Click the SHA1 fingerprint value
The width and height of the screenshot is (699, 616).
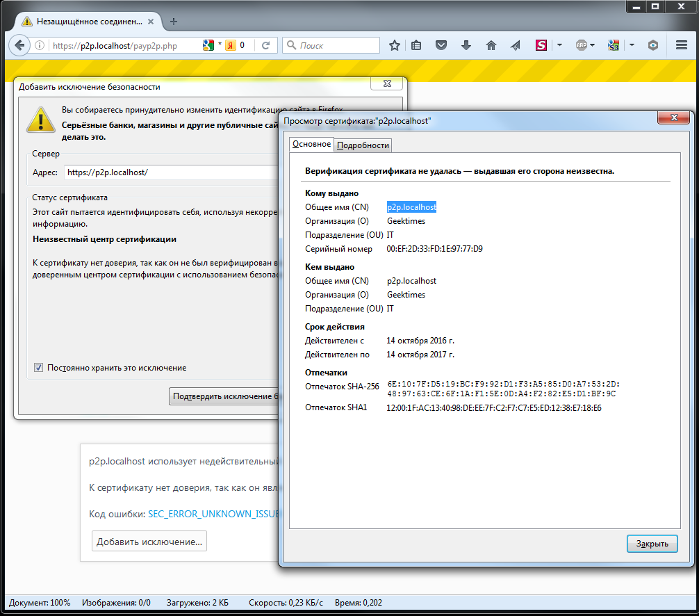pos(494,407)
